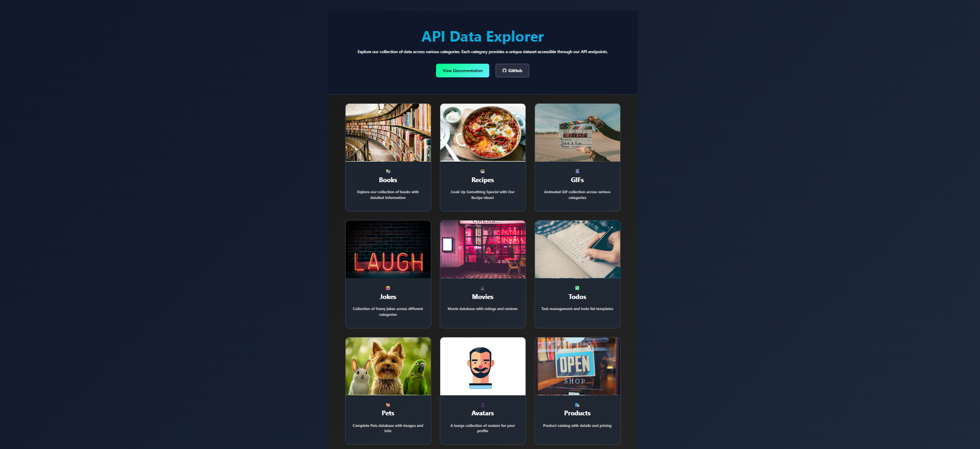Select the GIFs card title
Viewport: 980px width, 449px height.
(x=578, y=180)
